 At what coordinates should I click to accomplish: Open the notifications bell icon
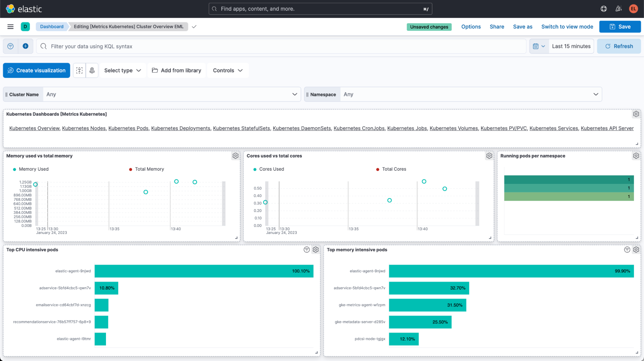pos(618,8)
